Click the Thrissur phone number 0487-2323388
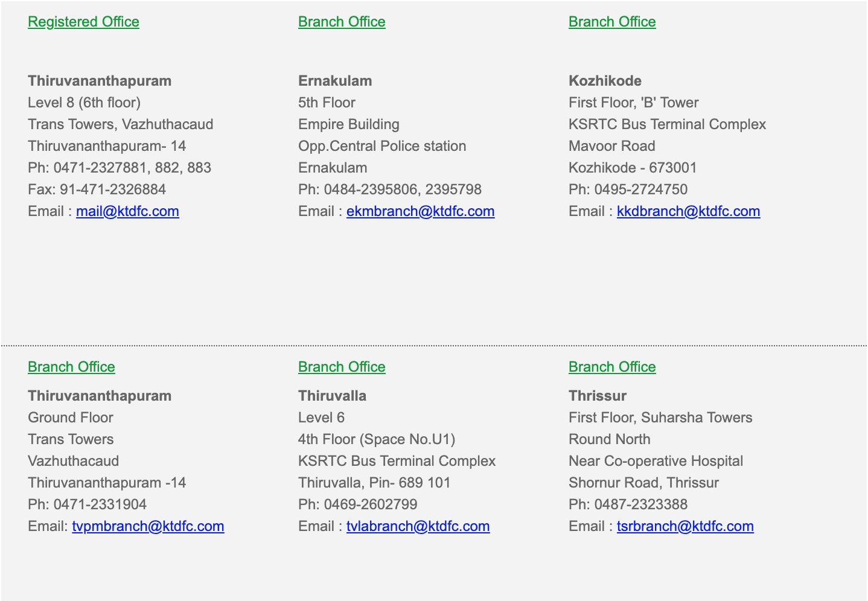This screenshot has height=601, width=868. (x=640, y=504)
